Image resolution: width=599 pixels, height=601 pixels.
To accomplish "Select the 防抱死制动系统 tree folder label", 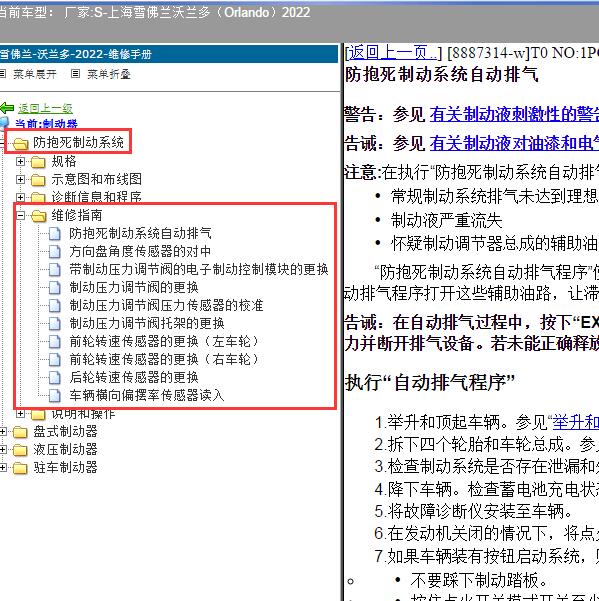I will [x=79, y=143].
